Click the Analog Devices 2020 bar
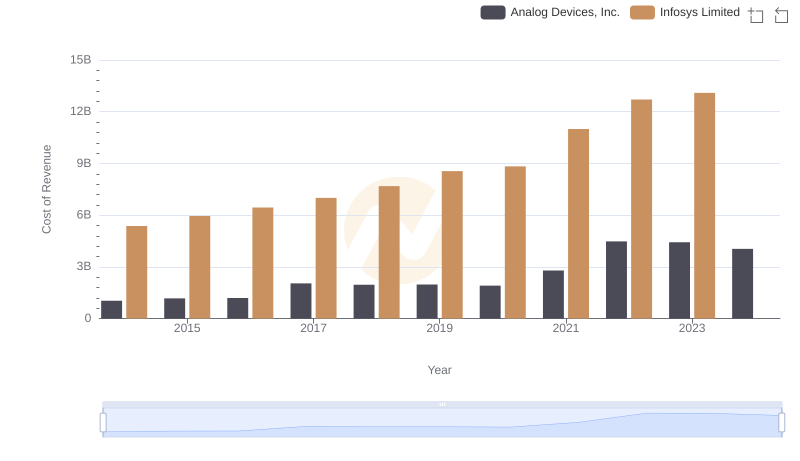Screen dimensions: 800x461 point(490,302)
